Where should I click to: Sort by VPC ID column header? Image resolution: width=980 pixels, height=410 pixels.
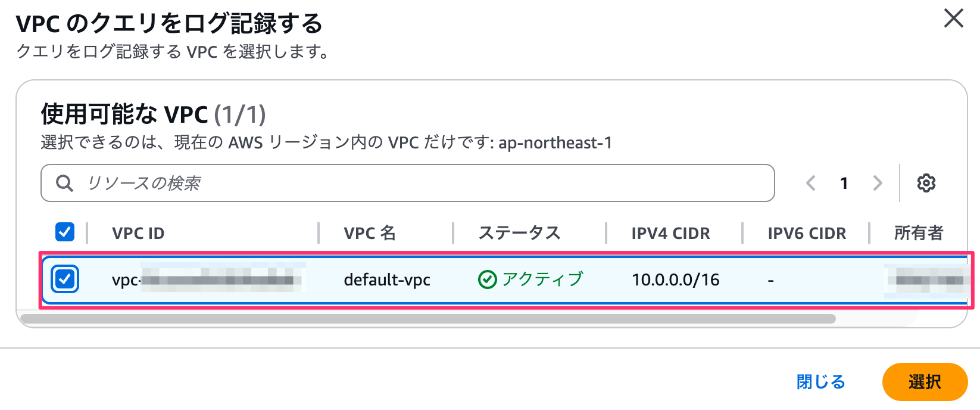[138, 233]
